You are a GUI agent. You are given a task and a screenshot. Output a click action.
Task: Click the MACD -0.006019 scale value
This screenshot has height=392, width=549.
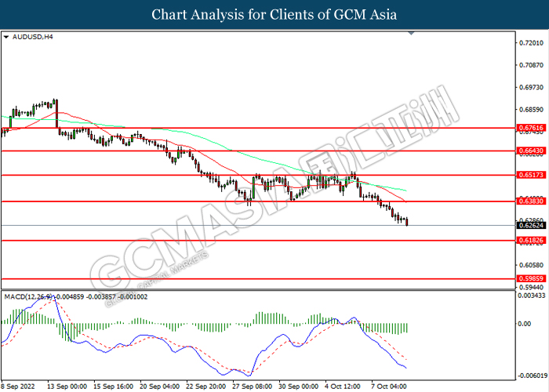[533, 376]
